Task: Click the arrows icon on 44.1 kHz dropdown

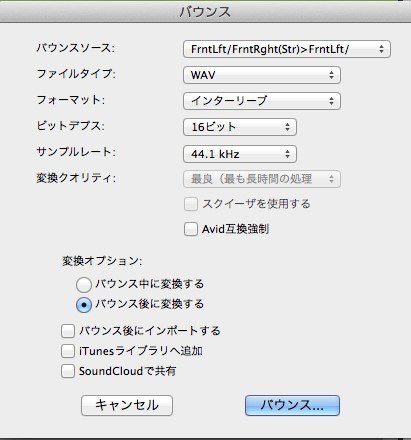Action: 287,154
